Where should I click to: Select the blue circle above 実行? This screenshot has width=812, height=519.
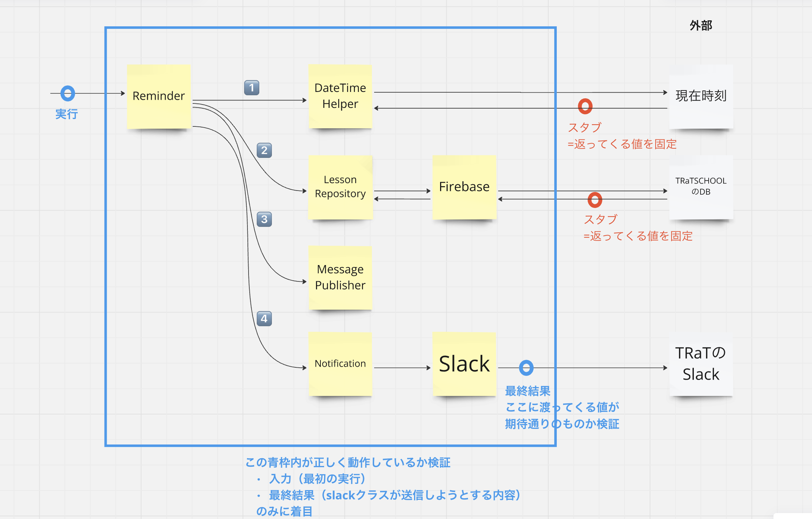[68, 93]
